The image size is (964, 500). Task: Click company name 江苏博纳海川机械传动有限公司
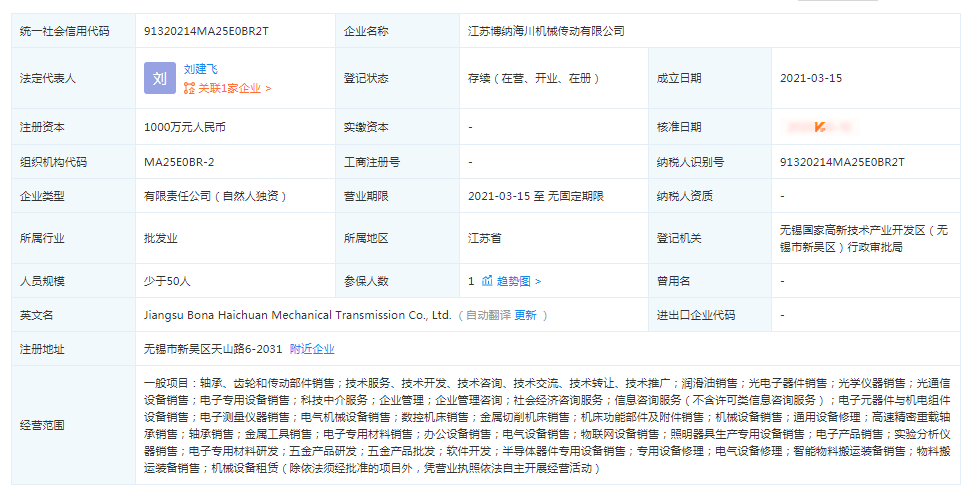click(x=546, y=31)
